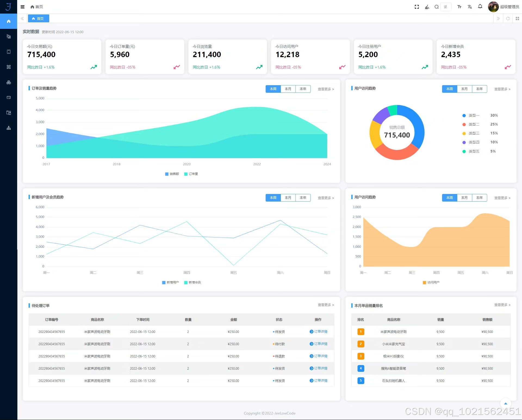Image resolution: width=522 pixels, height=420 pixels.
Task: Collapse sidebar with hamburger icon
Action: point(23,7)
